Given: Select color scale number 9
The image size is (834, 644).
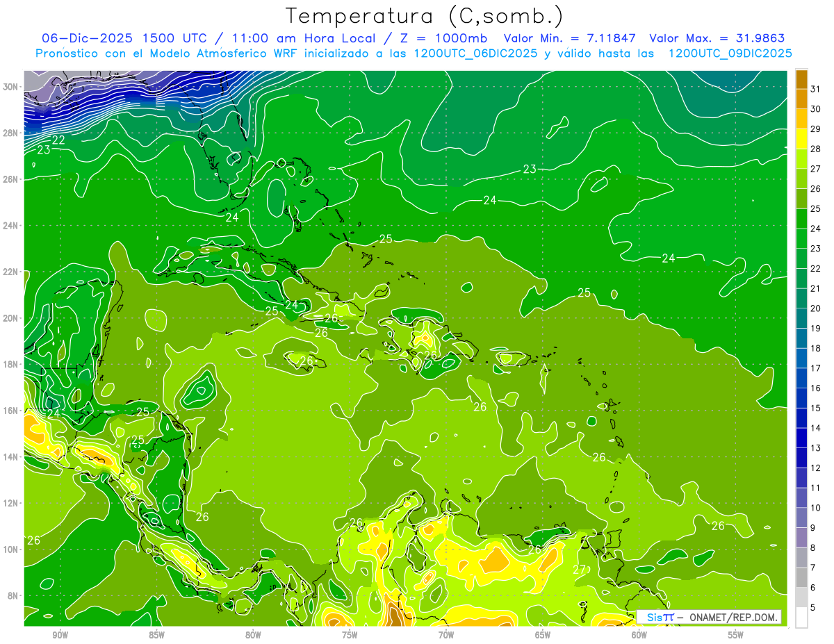Looking at the screenshot, I should [815, 528].
